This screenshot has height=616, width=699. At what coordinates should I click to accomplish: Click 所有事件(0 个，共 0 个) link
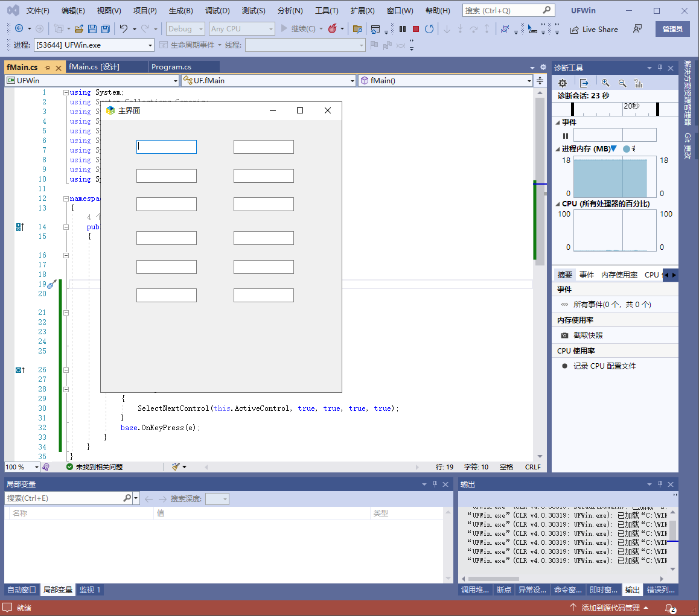pos(612,305)
